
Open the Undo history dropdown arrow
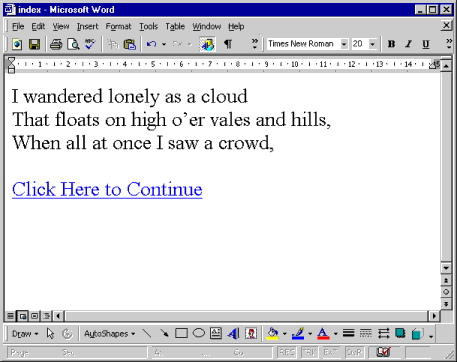click(164, 44)
